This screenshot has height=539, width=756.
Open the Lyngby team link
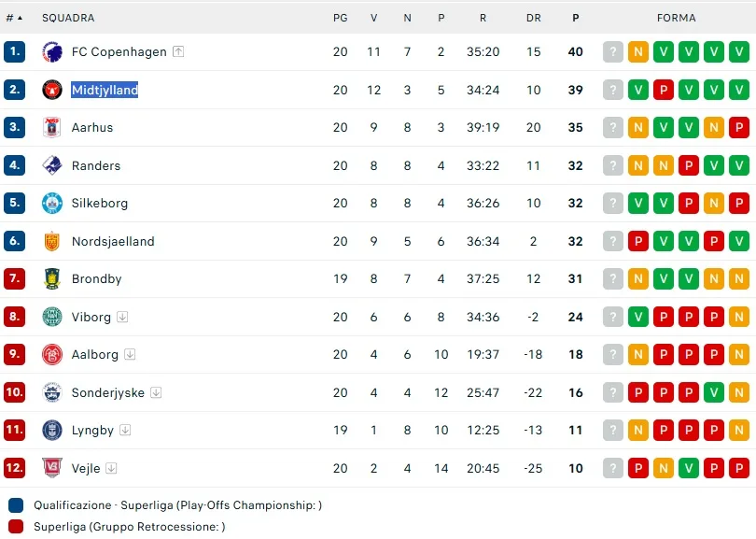(x=92, y=431)
